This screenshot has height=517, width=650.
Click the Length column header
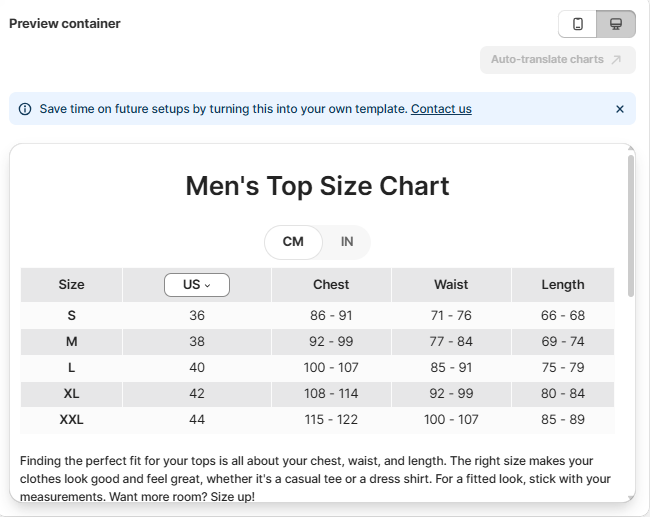[563, 285]
